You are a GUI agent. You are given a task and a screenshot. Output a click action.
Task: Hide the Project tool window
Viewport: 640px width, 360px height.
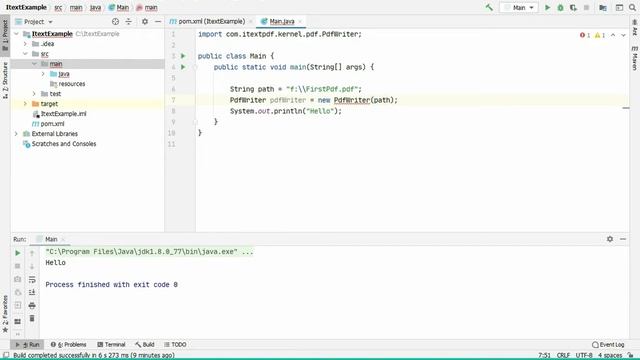(158, 22)
